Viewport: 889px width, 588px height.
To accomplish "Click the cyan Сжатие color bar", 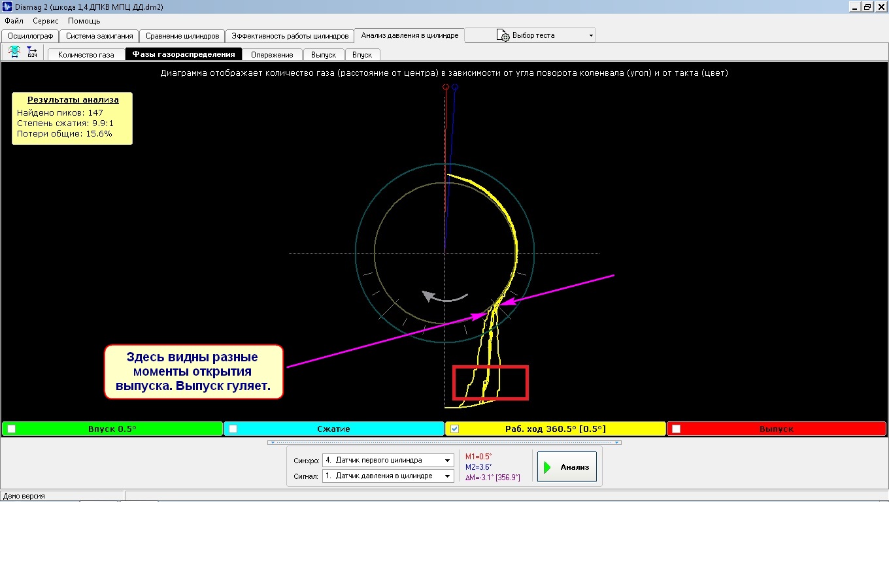I will (x=334, y=429).
